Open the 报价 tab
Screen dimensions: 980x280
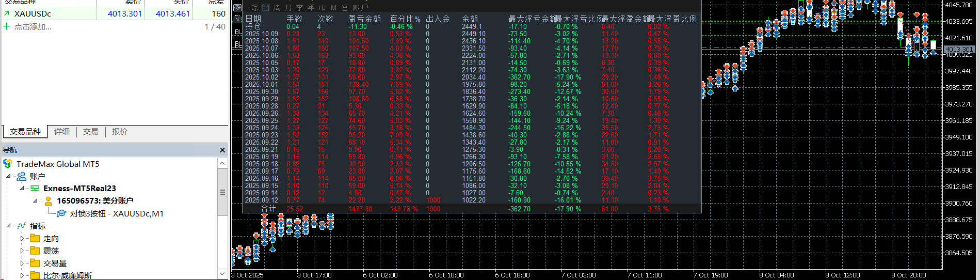pos(120,132)
